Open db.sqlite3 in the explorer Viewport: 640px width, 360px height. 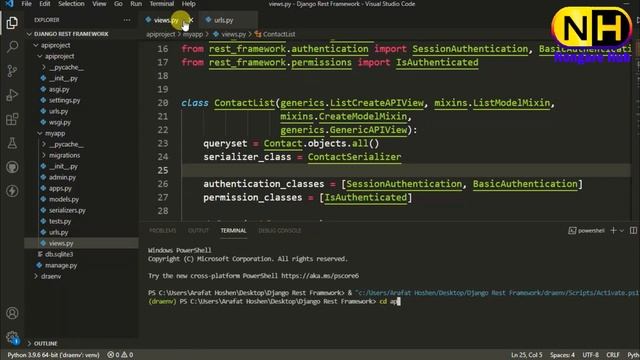(59, 254)
